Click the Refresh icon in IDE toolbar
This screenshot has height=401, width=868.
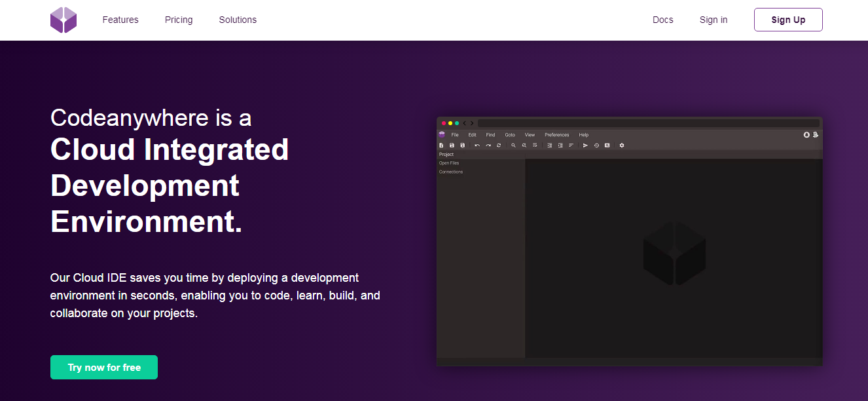[499, 145]
